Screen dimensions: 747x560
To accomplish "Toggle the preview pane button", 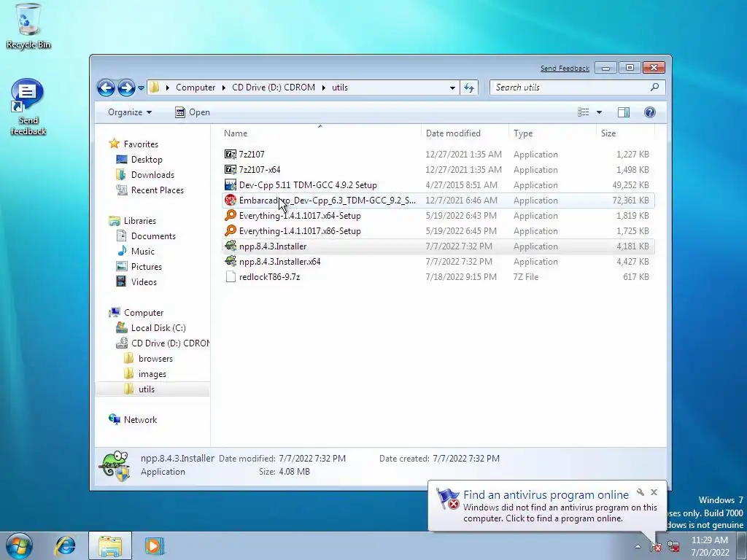I will (624, 112).
